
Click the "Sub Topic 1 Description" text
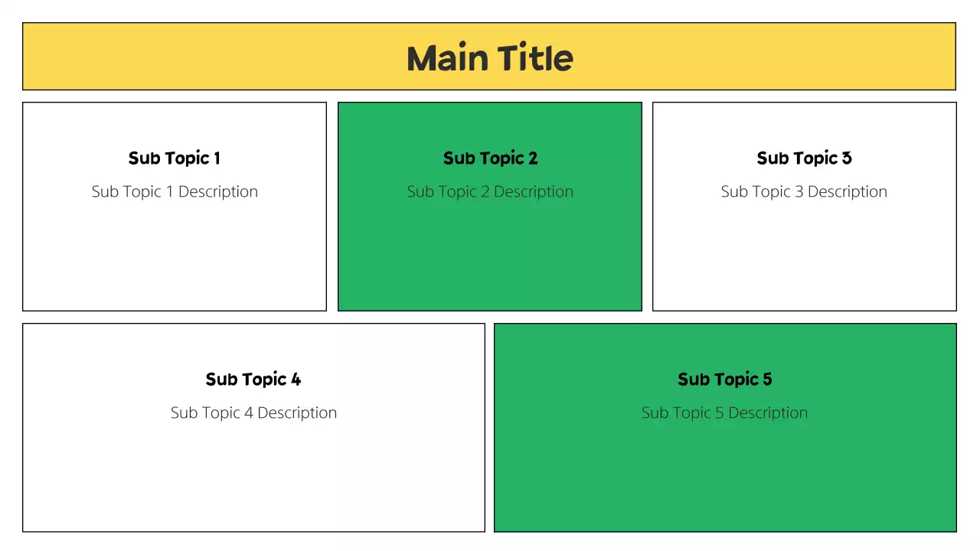tap(175, 191)
